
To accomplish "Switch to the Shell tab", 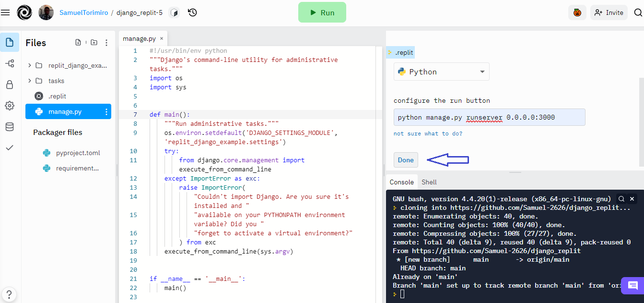I will coord(429,182).
